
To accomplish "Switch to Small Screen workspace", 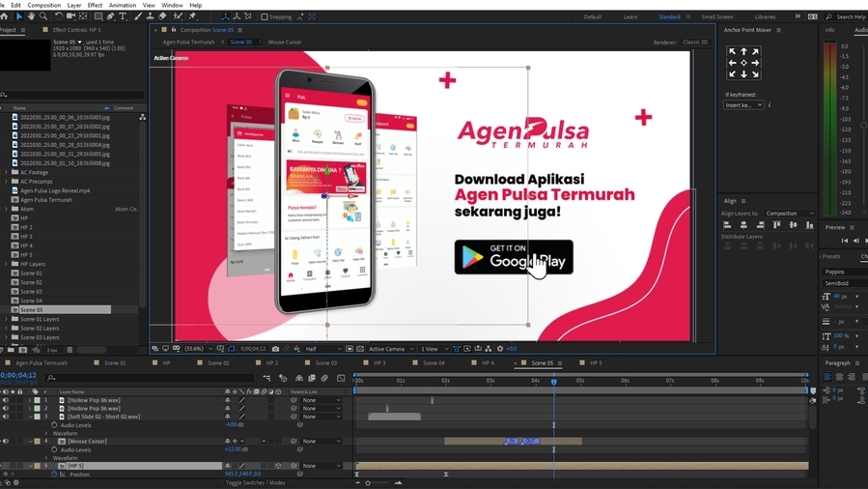I will (716, 16).
